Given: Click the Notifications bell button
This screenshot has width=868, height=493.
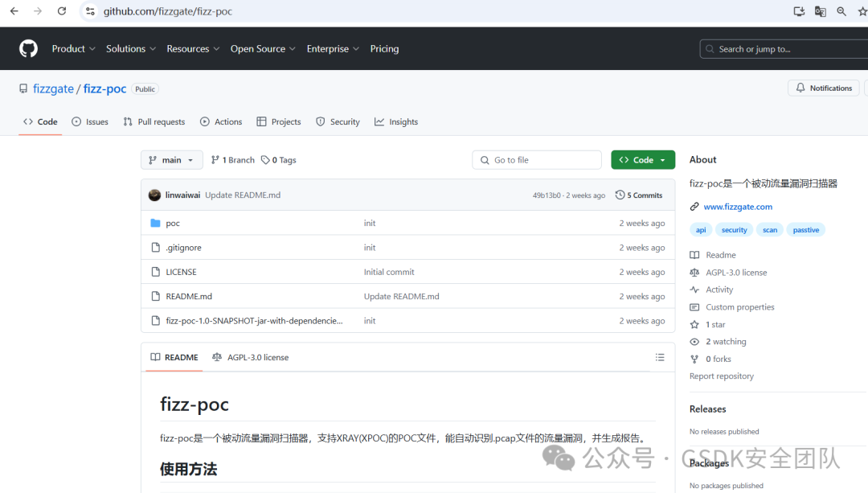Looking at the screenshot, I should click(824, 88).
